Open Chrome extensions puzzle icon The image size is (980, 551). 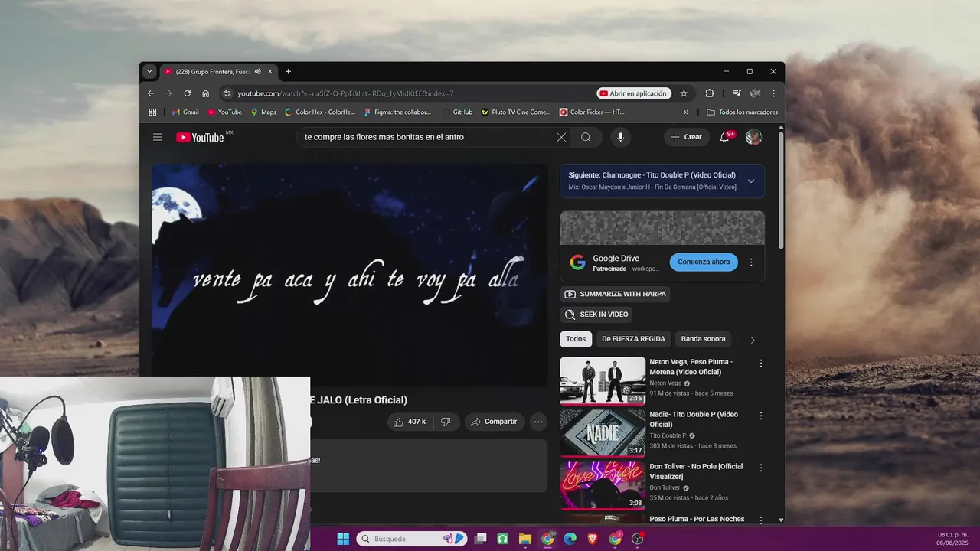click(x=710, y=93)
